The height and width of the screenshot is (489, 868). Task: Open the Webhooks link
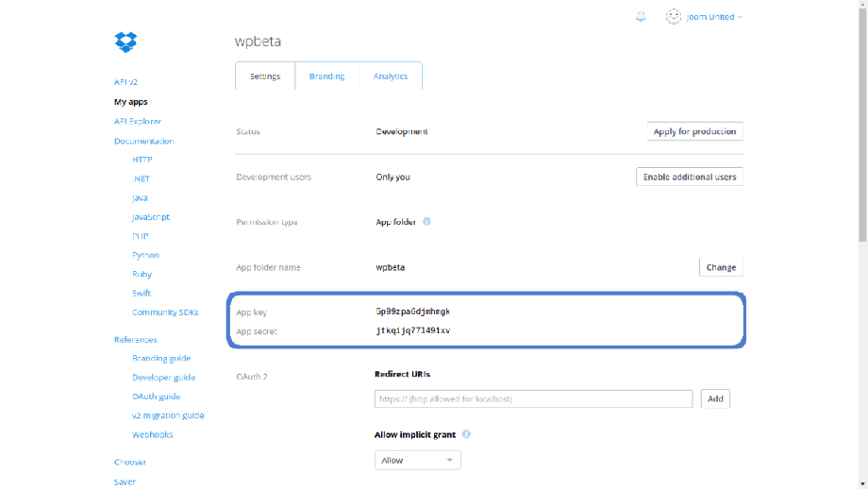(x=152, y=435)
